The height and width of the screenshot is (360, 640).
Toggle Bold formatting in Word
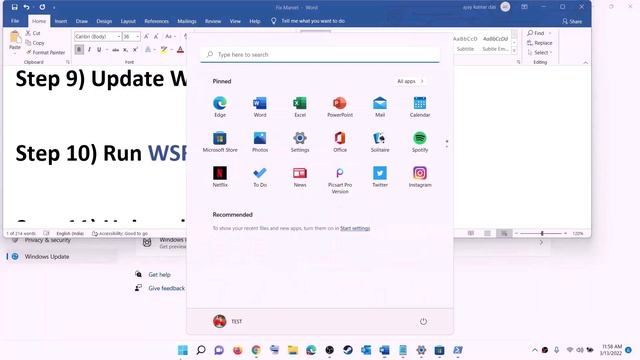pyautogui.click(x=79, y=49)
